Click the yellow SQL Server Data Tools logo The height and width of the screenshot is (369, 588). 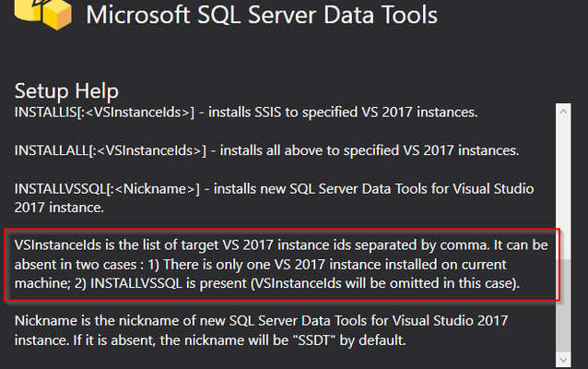[x=42, y=14]
